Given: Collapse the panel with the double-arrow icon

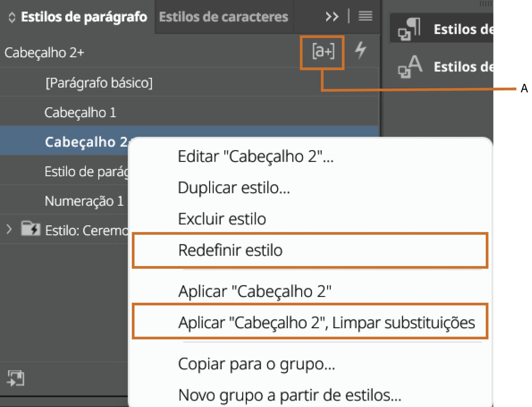Looking at the screenshot, I should click(x=332, y=17).
